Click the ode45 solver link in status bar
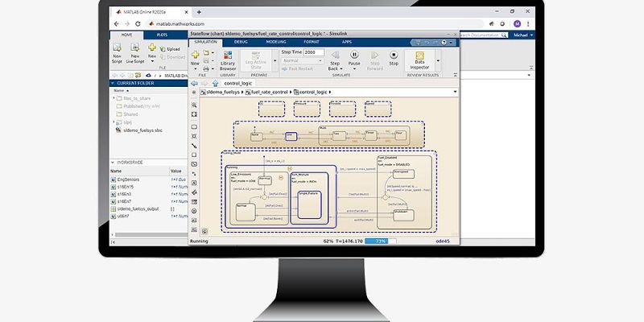This screenshot has height=322, width=644. [x=443, y=241]
